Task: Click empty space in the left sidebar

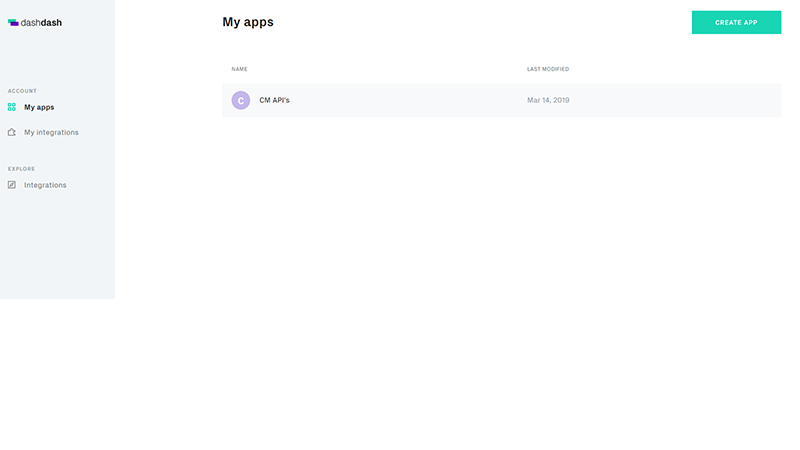Action: click(57, 250)
